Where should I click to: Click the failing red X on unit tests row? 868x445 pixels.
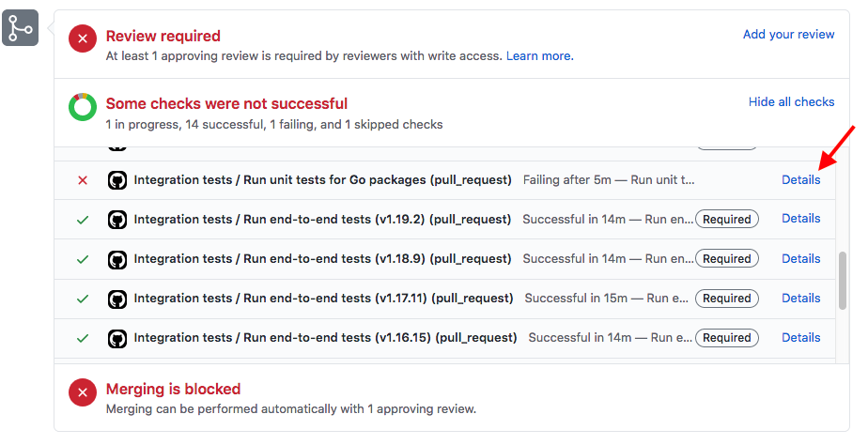point(83,180)
